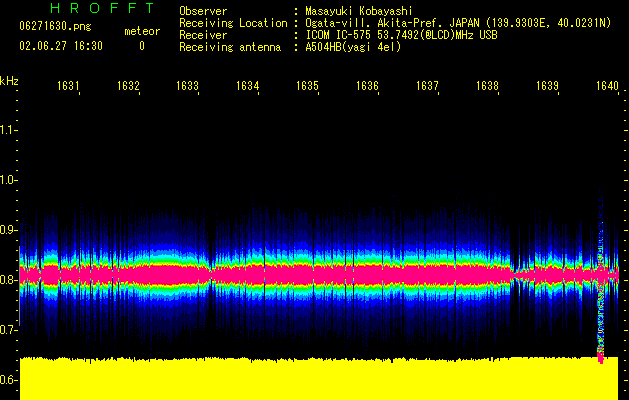The height and width of the screenshot is (400, 629).
Task: Click the 1632 time axis marker
Action: tap(128, 86)
